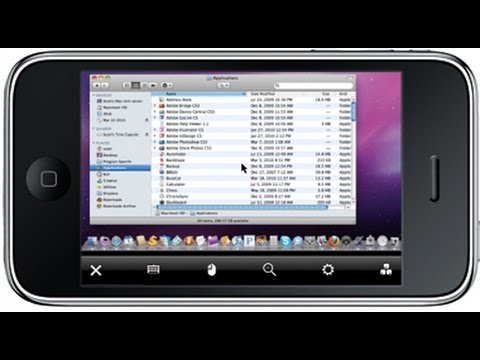Tap the mouse mode icon in remote toolbar
Screen dimensions: 480x360
[x=211, y=270]
